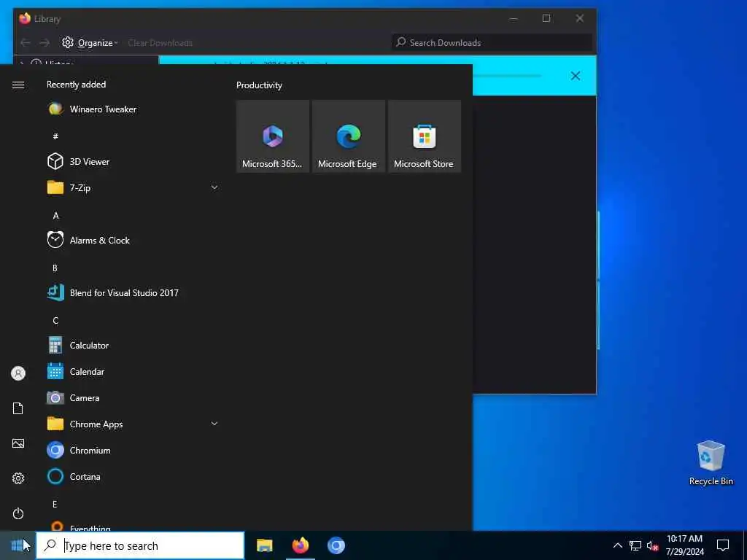747x560 pixels.
Task: Open Settings gear in Start sidebar
Action: tap(18, 478)
